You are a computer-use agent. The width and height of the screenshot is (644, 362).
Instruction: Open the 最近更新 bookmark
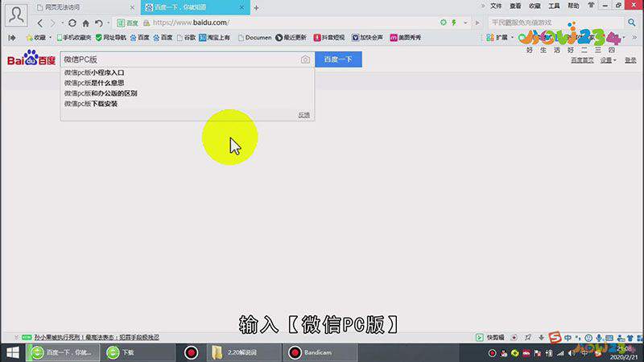[291, 37]
